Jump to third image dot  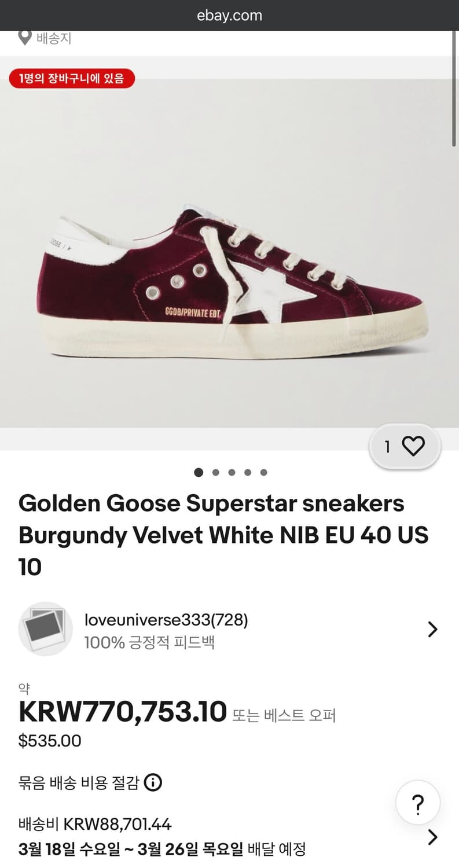pos(232,472)
